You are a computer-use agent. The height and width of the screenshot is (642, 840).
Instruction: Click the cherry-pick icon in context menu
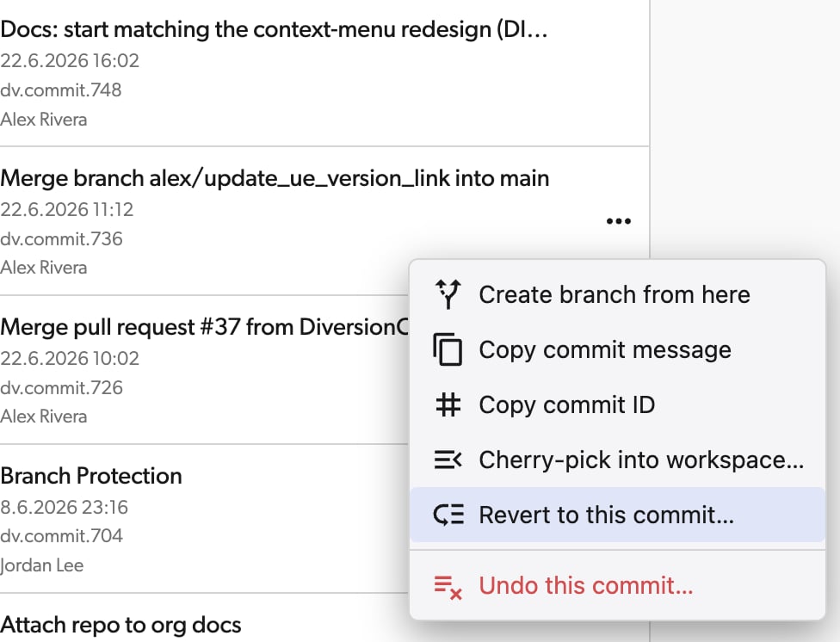point(448,460)
